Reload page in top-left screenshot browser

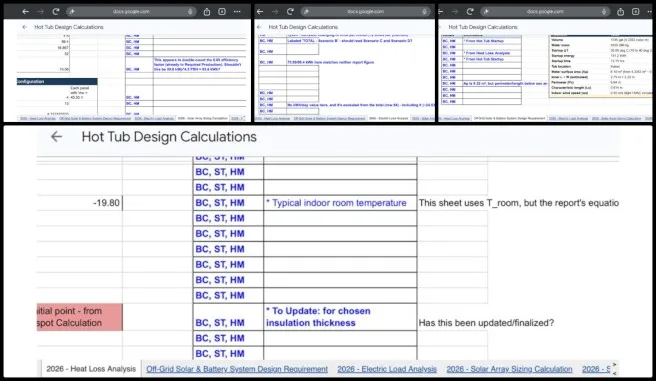click(56, 12)
